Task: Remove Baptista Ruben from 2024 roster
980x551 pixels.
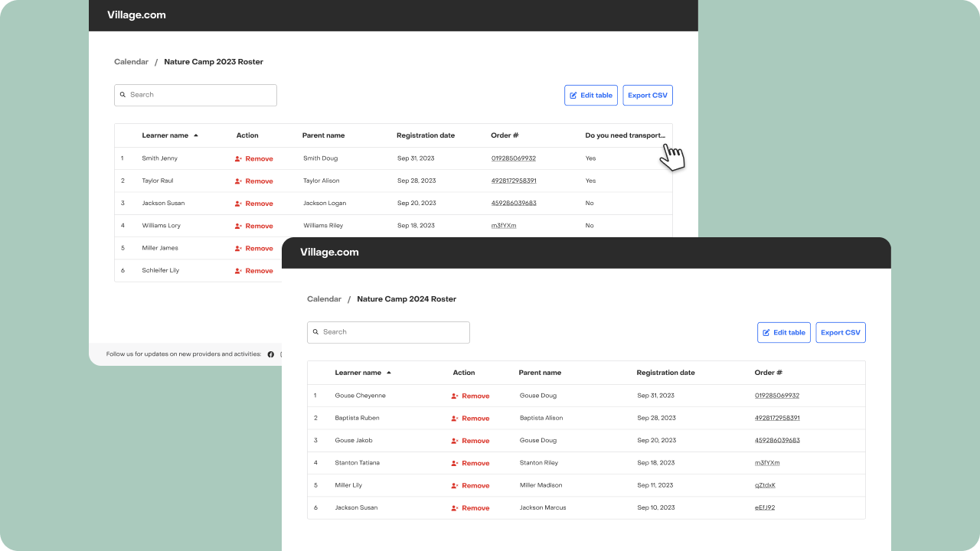Action: click(470, 419)
